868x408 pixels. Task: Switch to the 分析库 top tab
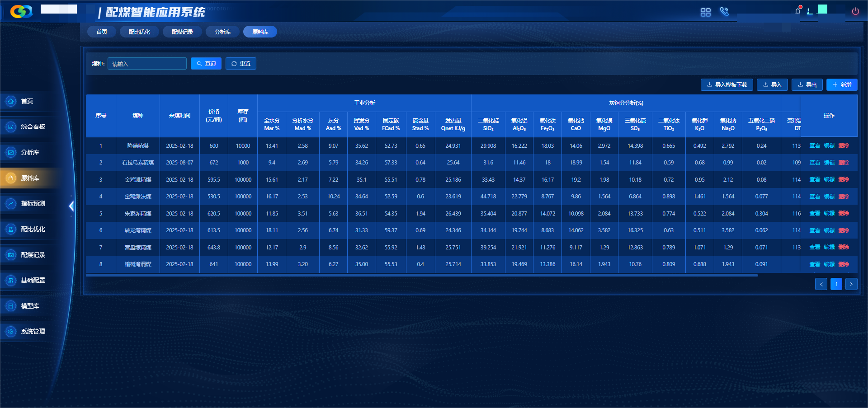[222, 32]
